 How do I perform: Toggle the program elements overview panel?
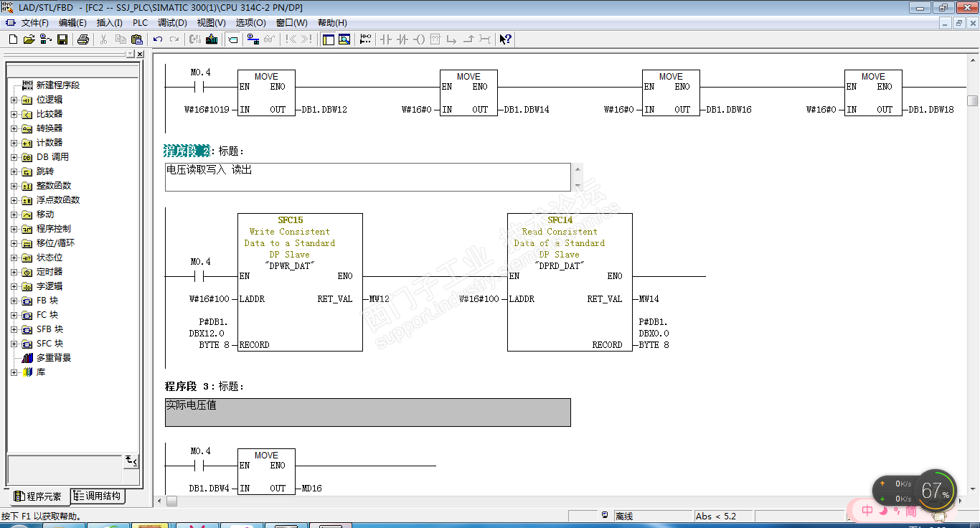pos(328,39)
